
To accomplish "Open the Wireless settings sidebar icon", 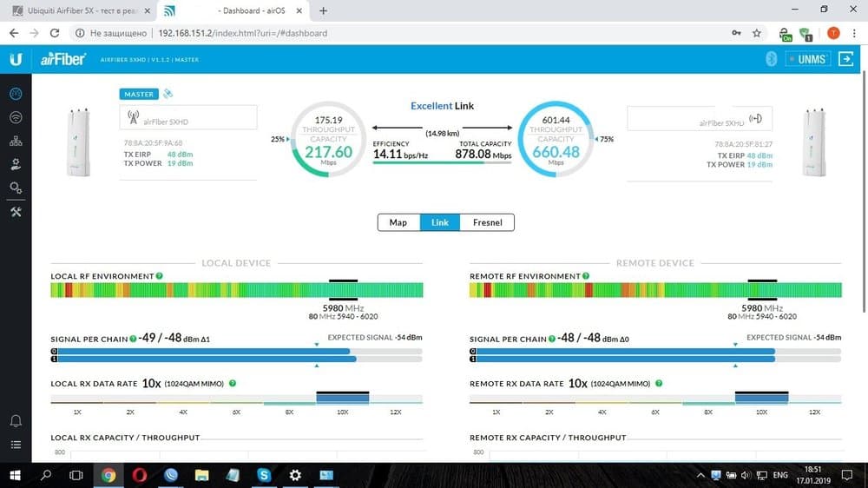I will (16, 117).
